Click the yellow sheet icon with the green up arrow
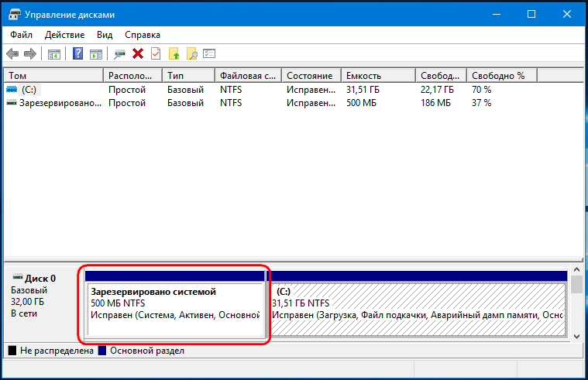 pyautogui.click(x=174, y=53)
